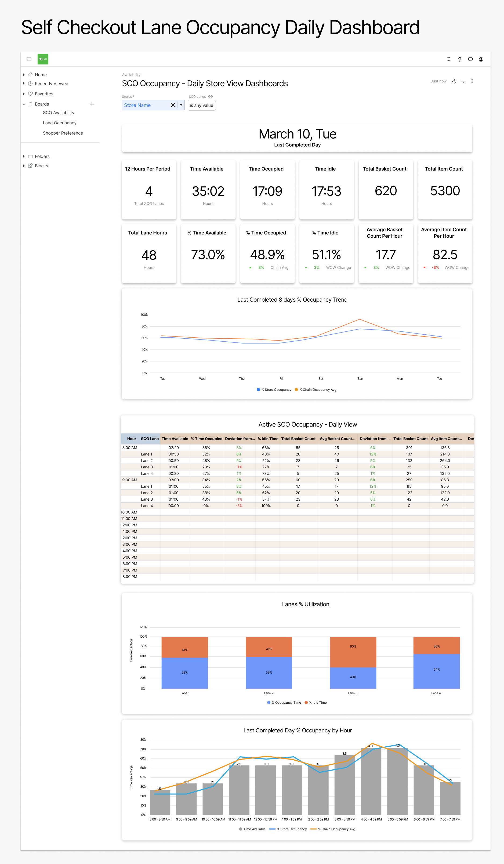Click the Blocks grid icon
Screen dimensions: 504x864
[x=30, y=166]
